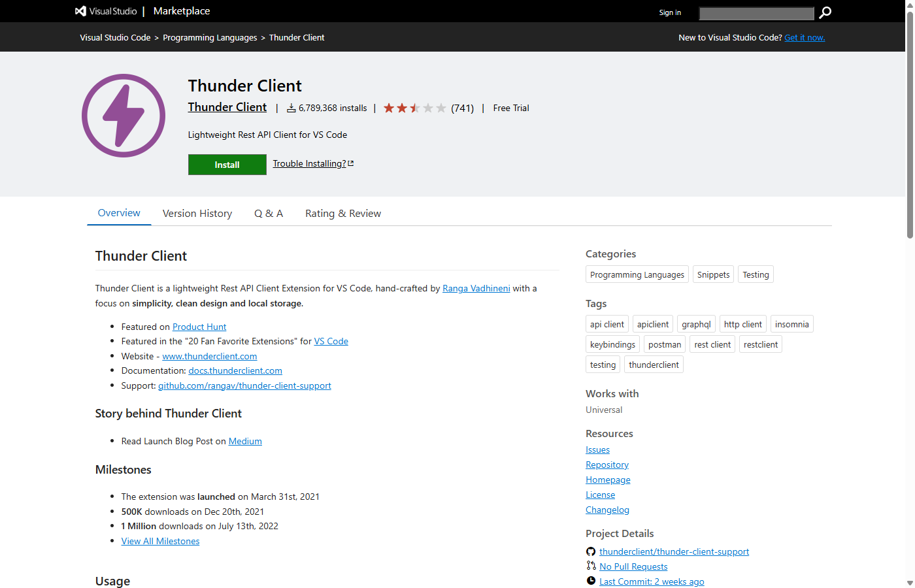Open the Medium blog post link
The image size is (915, 588).
245,441
